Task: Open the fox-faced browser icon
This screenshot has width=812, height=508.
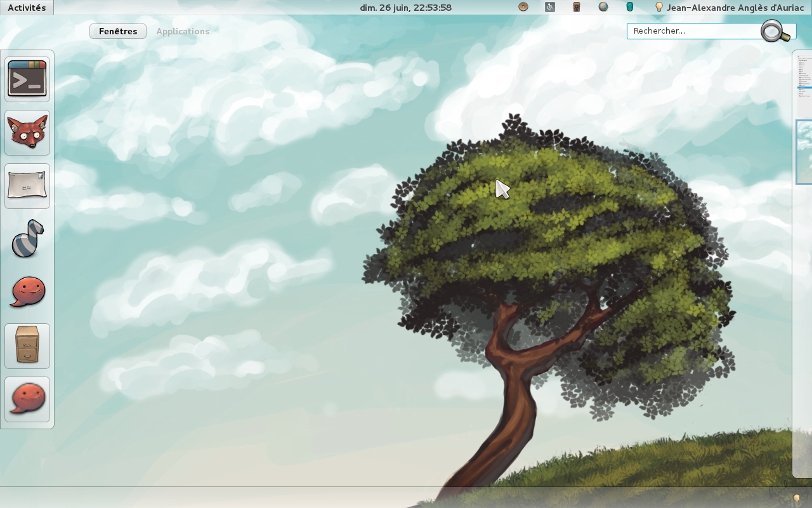Action: pos(27,132)
